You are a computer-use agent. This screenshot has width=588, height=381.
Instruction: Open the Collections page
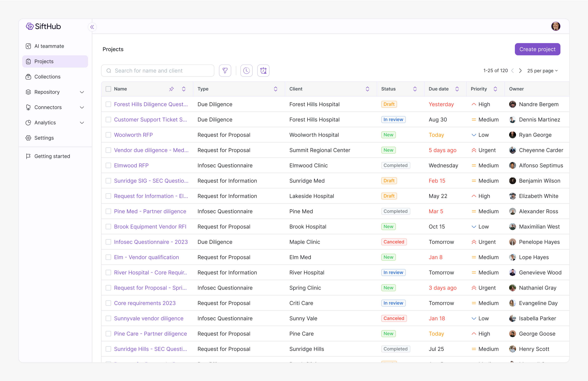47,77
